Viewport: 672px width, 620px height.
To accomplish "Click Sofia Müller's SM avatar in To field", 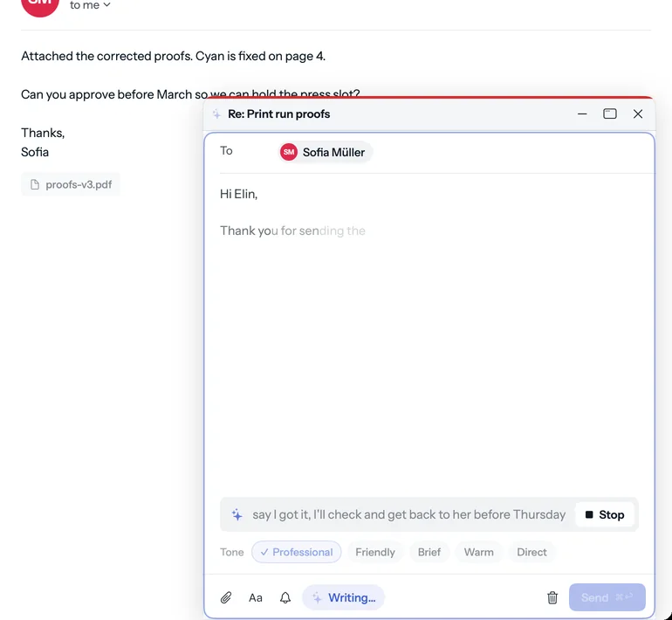I will tap(289, 152).
